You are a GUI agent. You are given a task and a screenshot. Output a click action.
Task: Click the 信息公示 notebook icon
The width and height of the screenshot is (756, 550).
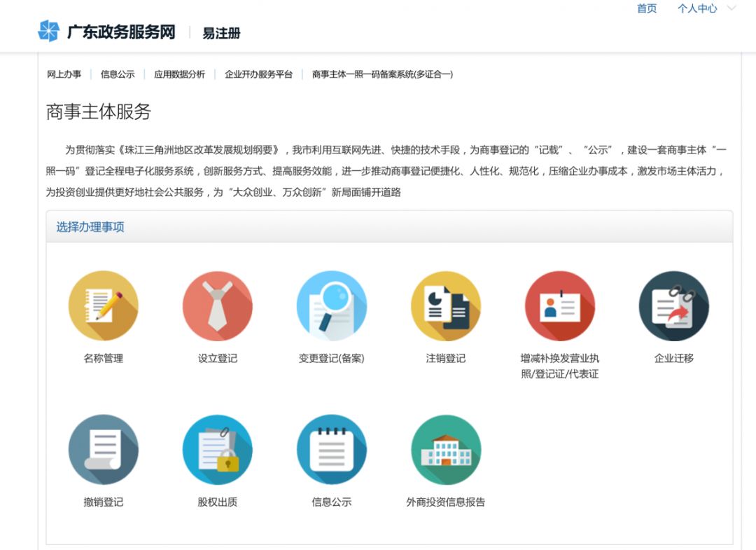332,451
